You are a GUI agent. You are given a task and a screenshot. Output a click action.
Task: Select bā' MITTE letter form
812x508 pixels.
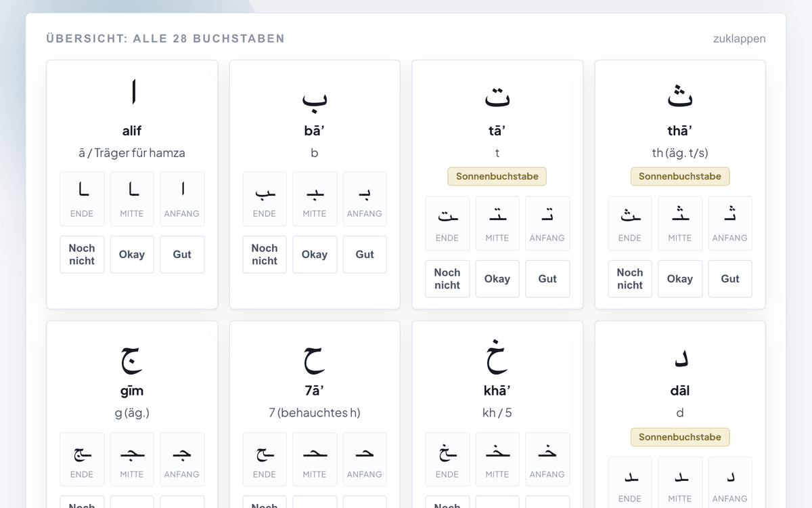315,198
